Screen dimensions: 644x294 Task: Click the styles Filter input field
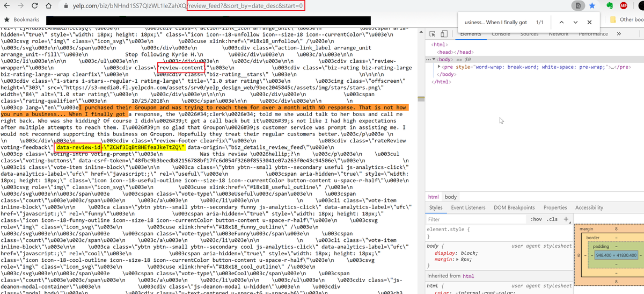(x=475, y=219)
